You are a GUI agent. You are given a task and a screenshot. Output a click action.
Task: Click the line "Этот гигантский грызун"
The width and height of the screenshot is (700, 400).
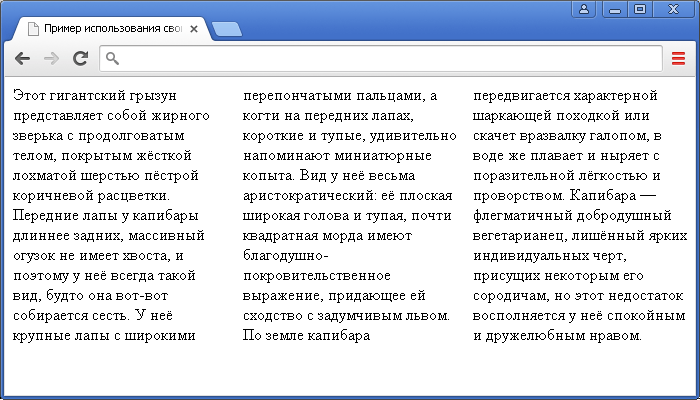click(95, 96)
